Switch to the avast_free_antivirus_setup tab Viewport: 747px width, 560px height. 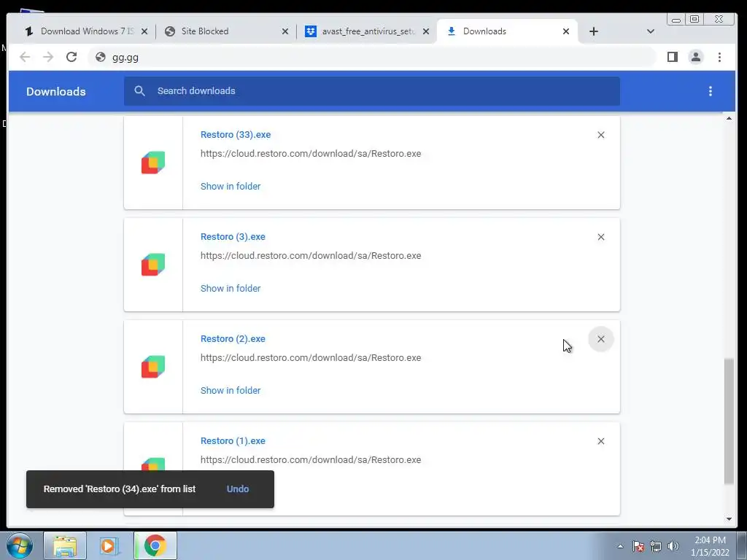(x=367, y=31)
